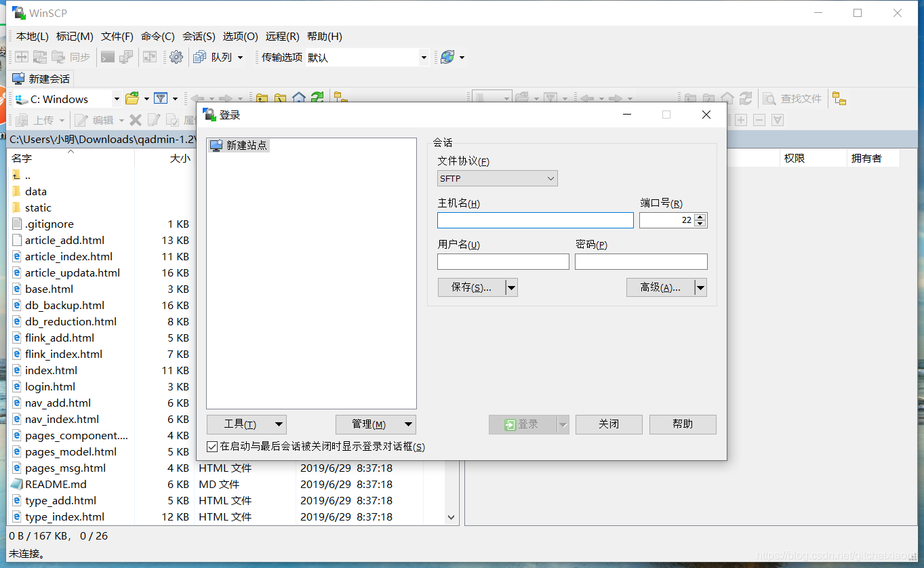Click the upload icon next to 上传
Screen dimensions: 924x568
22,120
